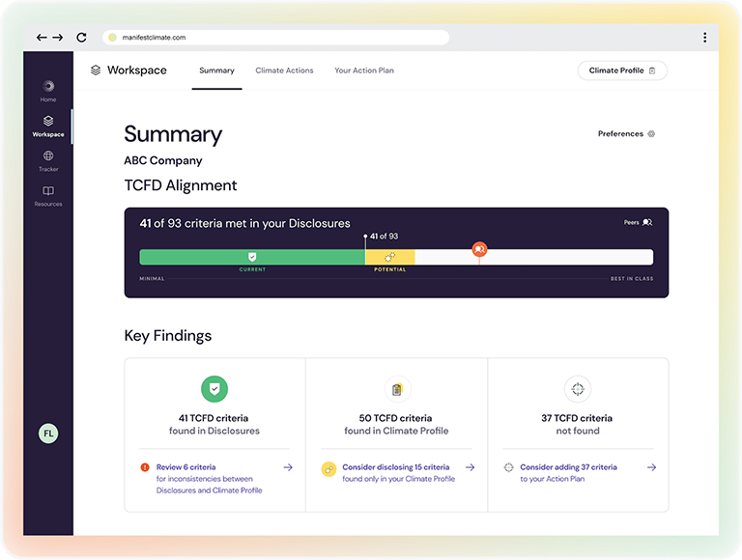Go forward with the browser forward arrow

click(x=58, y=38)
